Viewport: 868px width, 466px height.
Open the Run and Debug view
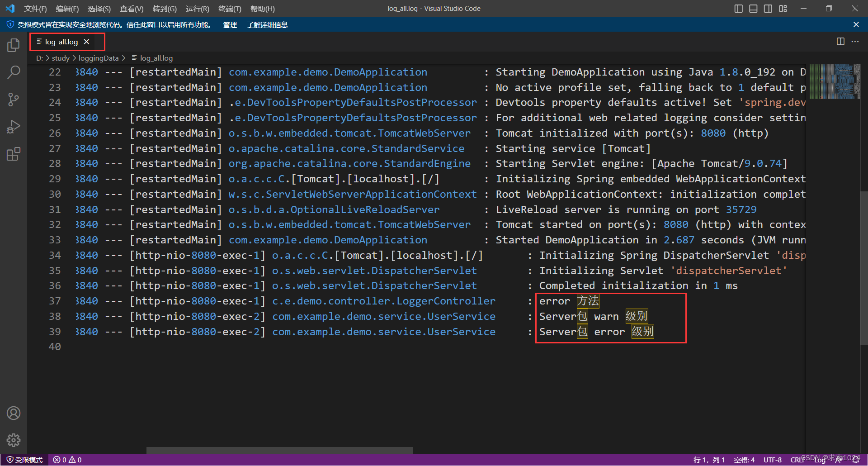pos(14,127)
